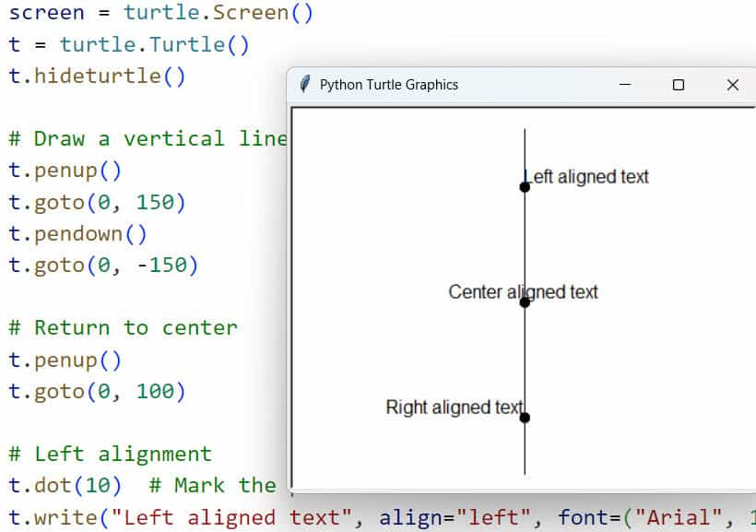Click the '# Return to center' comment
This screenshot has width=756, height=532.
123,328
